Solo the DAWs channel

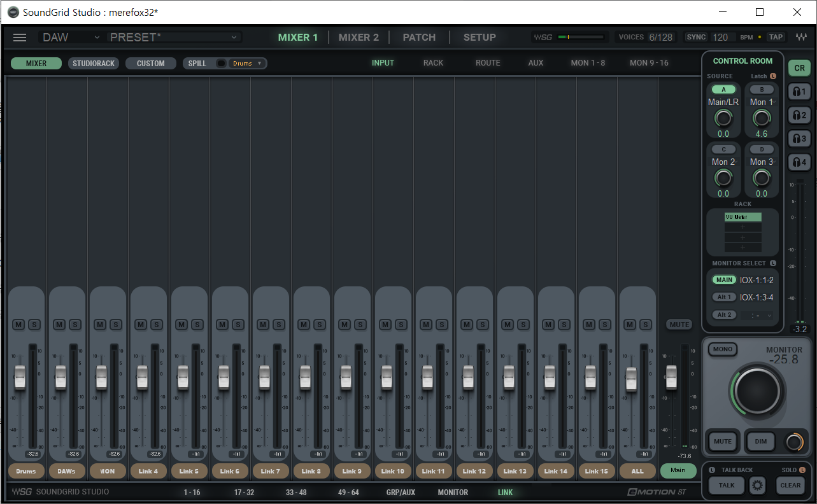tap(75, 325)
